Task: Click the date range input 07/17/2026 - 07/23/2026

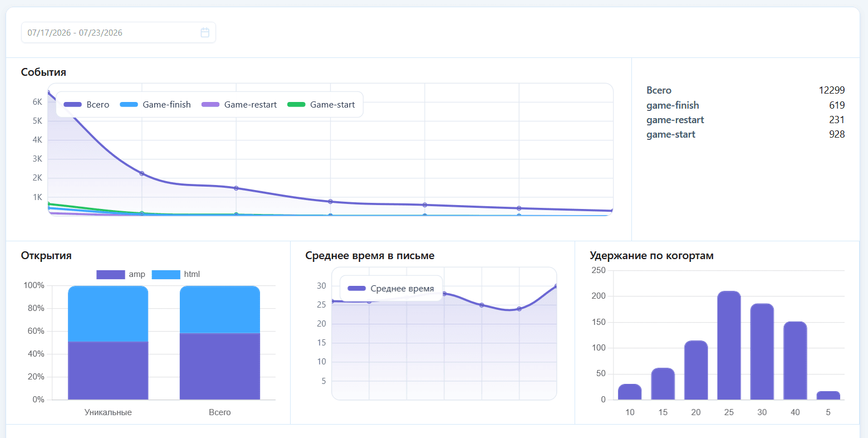Action: [118, 32]
